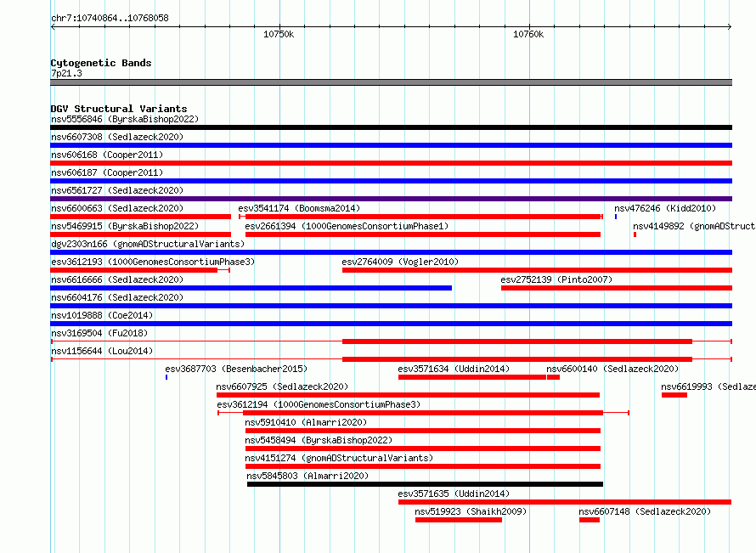Click the nsv606187 (Cooper2011) label
The height and width of the screenshot is (553, 756).
107,172
